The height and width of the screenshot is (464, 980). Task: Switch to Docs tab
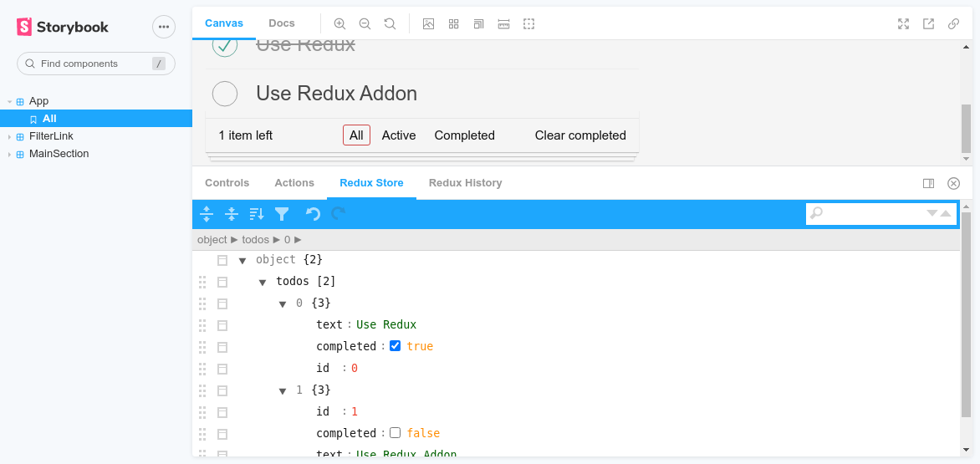(x=282, y=23)
